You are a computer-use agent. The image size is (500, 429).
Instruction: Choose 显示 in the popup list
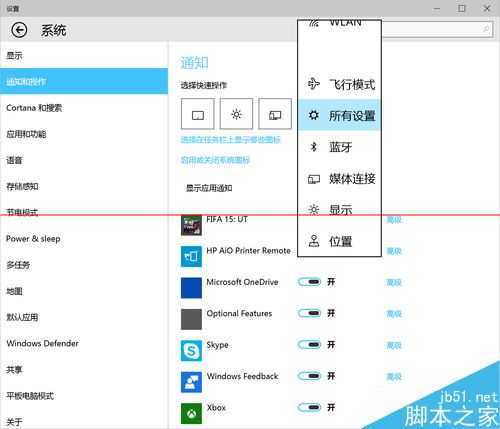pyautogui.click(x=339, y=210)
